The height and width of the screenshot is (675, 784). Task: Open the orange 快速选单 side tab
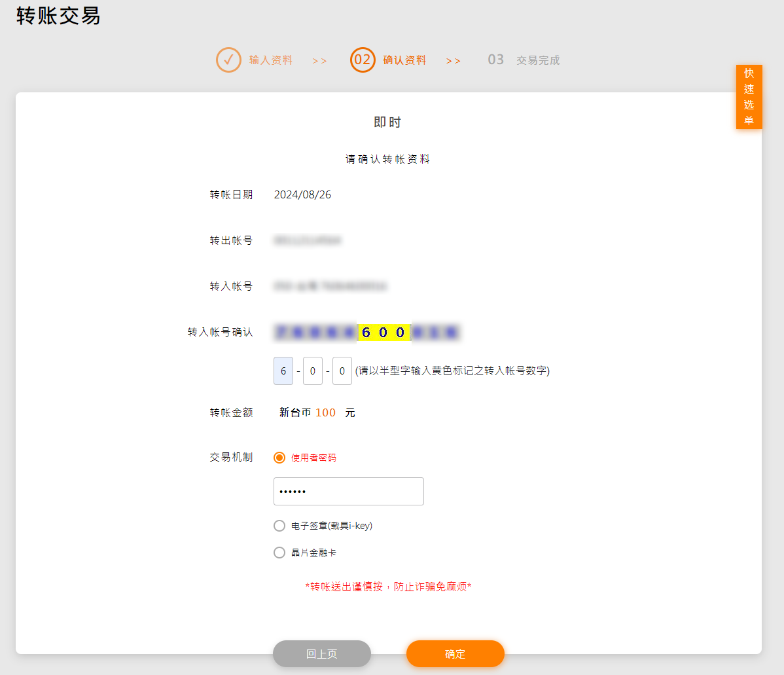(749, 97)
